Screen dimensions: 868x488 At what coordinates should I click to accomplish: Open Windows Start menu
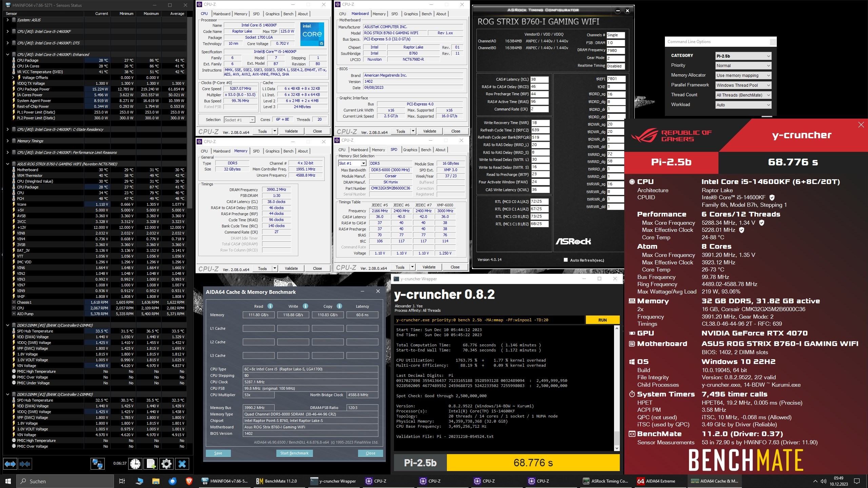point(8,481)
